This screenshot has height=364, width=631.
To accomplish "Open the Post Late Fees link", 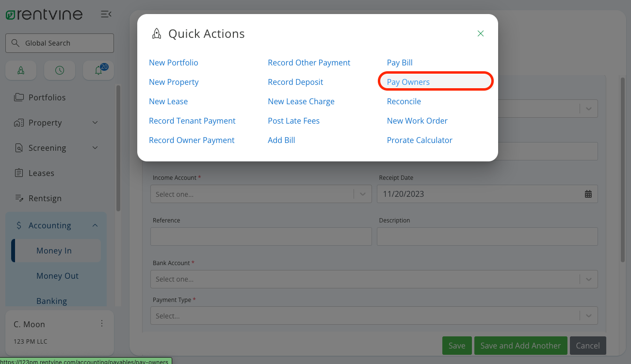I will [x=293, y=121].
